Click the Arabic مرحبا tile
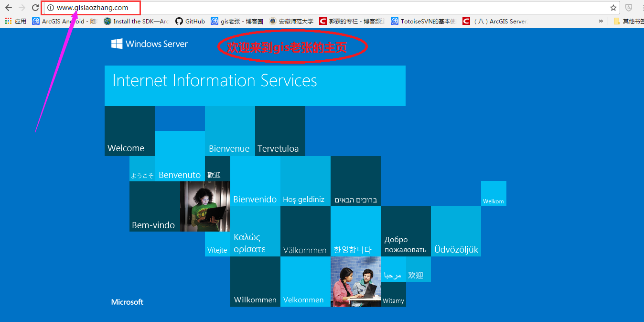The height and width of the screenshot is (322, 644). click(393, 269)
